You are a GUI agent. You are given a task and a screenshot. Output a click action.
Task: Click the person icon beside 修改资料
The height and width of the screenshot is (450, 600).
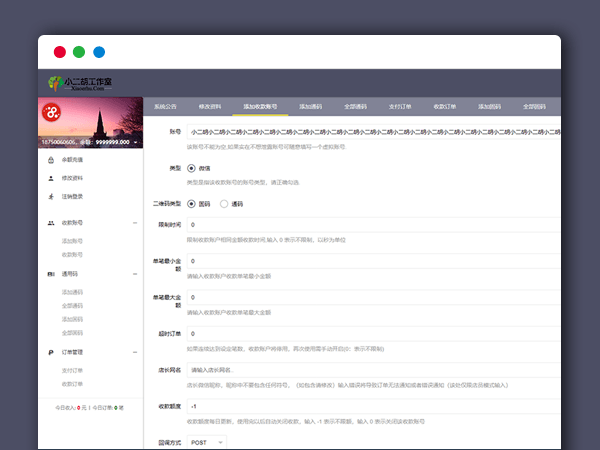[50, 178]
